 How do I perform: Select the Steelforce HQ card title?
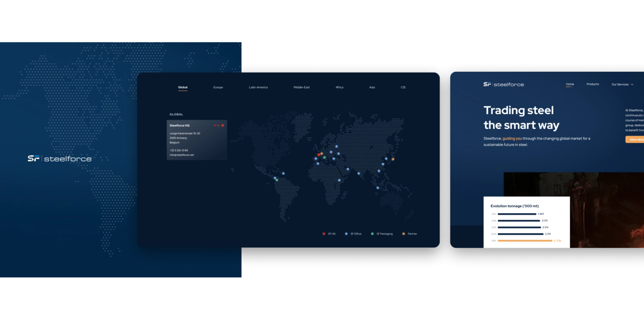click(179, 126)
